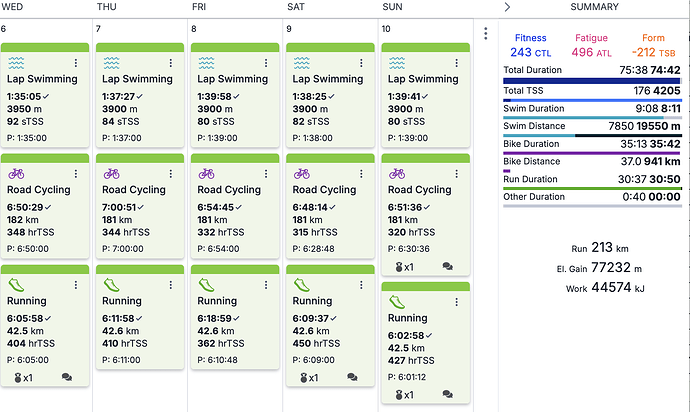The width and height of the screenshot is (690, 412).
Task: Click running shoe icon on Friday Running
Action: (206, 285)
